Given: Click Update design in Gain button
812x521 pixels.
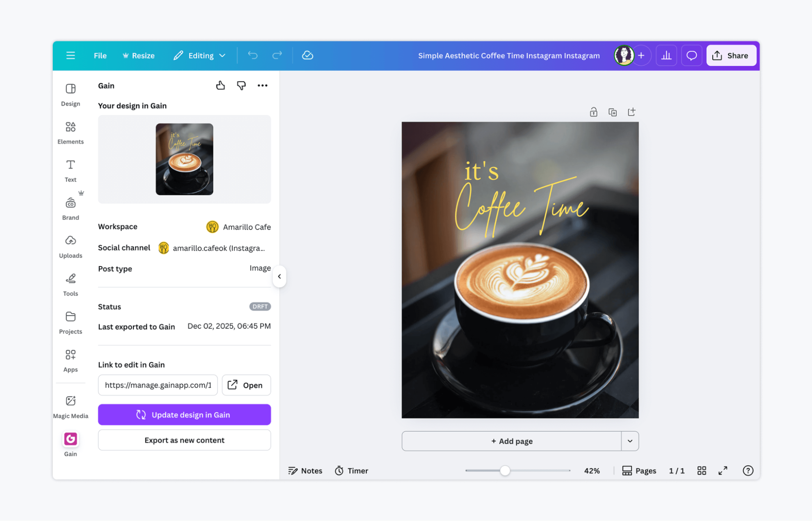Looking at the screenshot, I should 184,415.
